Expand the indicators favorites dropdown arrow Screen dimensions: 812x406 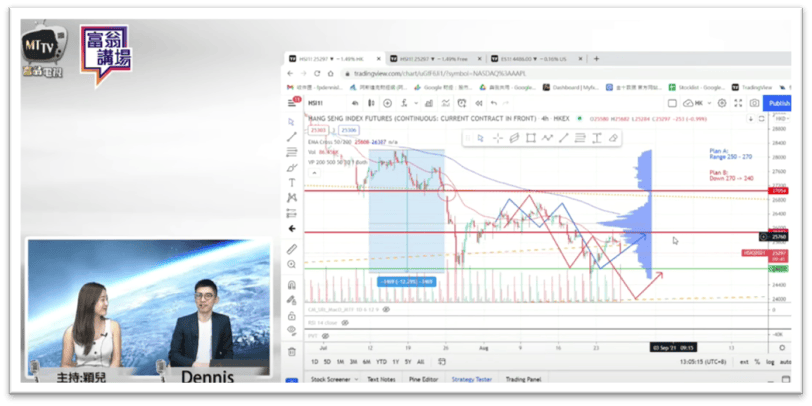[x=417, y=103]
